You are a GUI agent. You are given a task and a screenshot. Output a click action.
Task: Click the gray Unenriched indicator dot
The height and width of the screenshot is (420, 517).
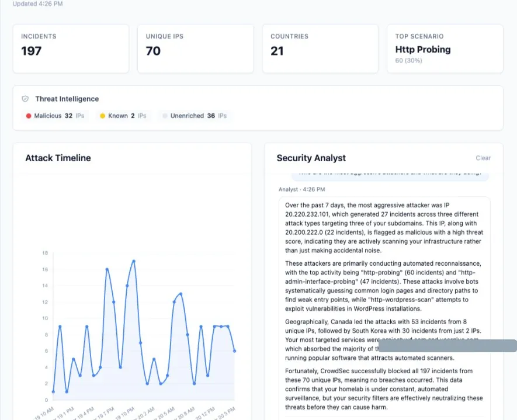coord(165,116)
